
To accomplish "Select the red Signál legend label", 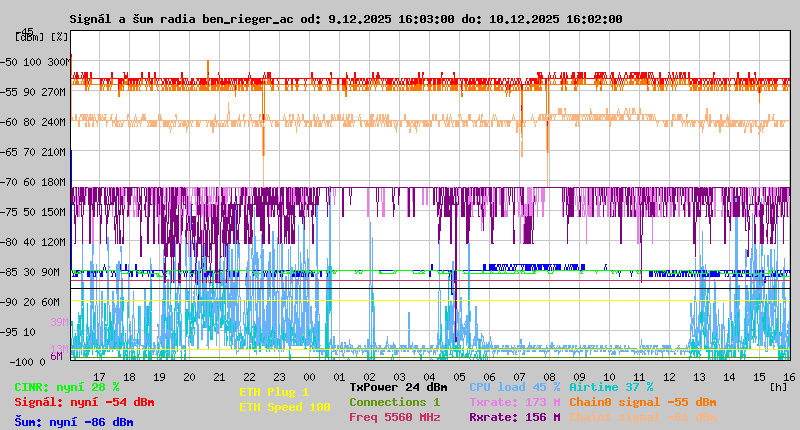I will point(84,402).
